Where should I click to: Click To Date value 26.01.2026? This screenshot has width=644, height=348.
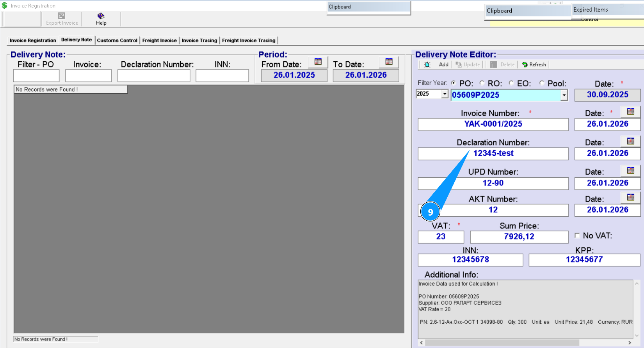pyautogui.click(x=366, y=75)
